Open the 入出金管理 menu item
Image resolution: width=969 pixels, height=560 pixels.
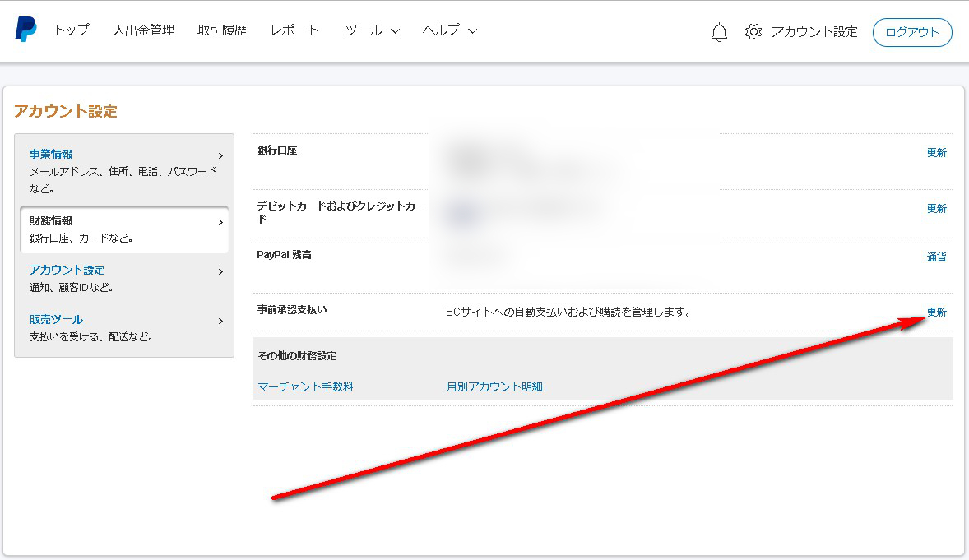(143, 31)
